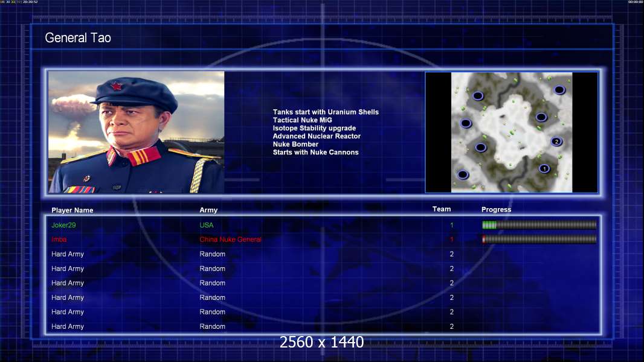Click the 'Team' column header
This screenshot has height=362, width=644.
click(x=442, y=209)
